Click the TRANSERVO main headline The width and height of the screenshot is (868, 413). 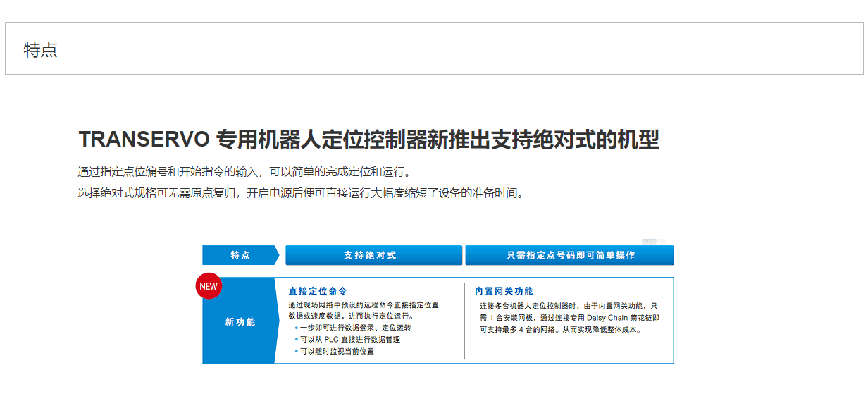[368, 140]
